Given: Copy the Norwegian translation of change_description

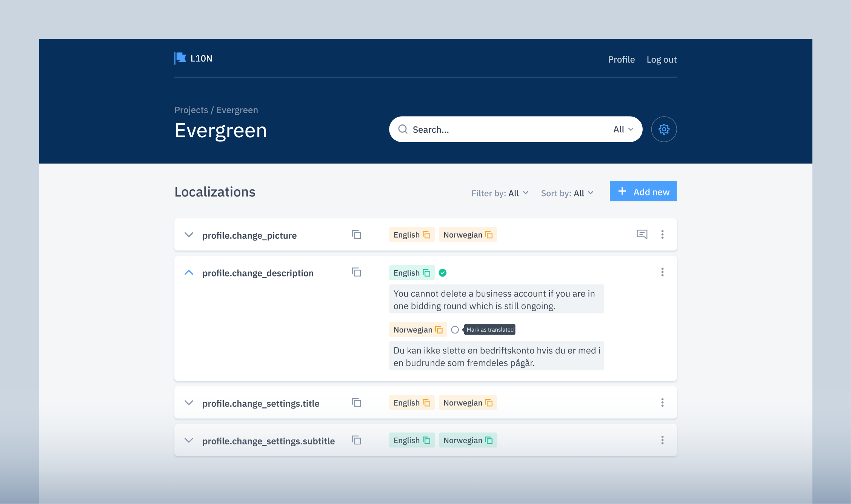Looking at the screenshot, I should coord(439,329).
